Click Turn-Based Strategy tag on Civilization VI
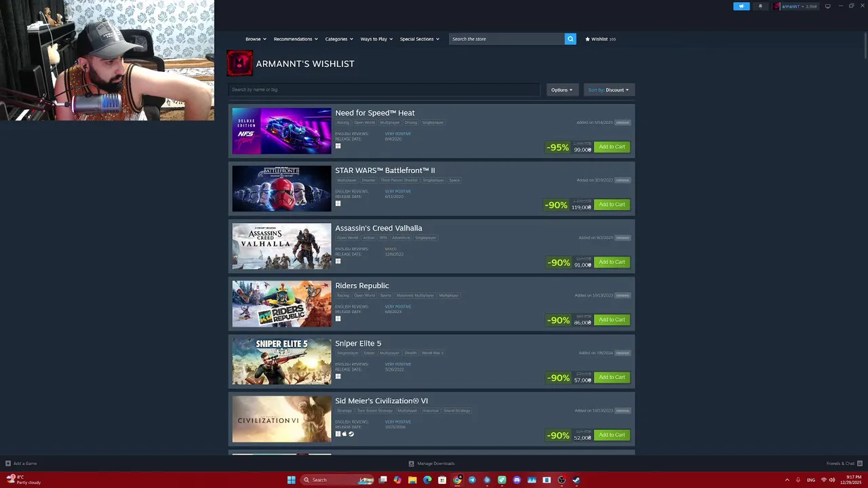 pos(376,411)
